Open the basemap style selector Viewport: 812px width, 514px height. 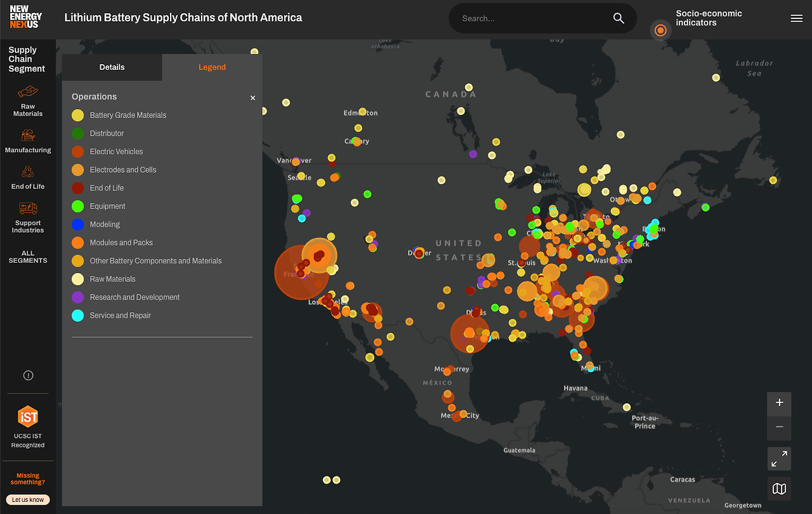[780, 489]
